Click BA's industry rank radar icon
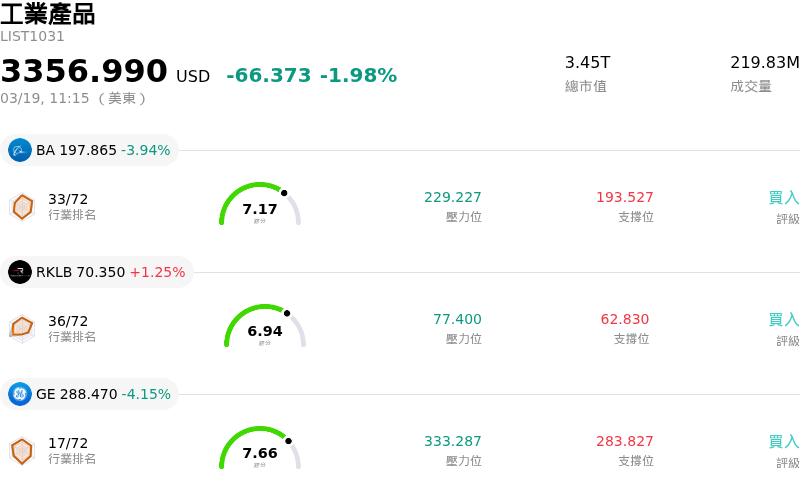Viewport: 800px width, 488px height. (22, 206)
